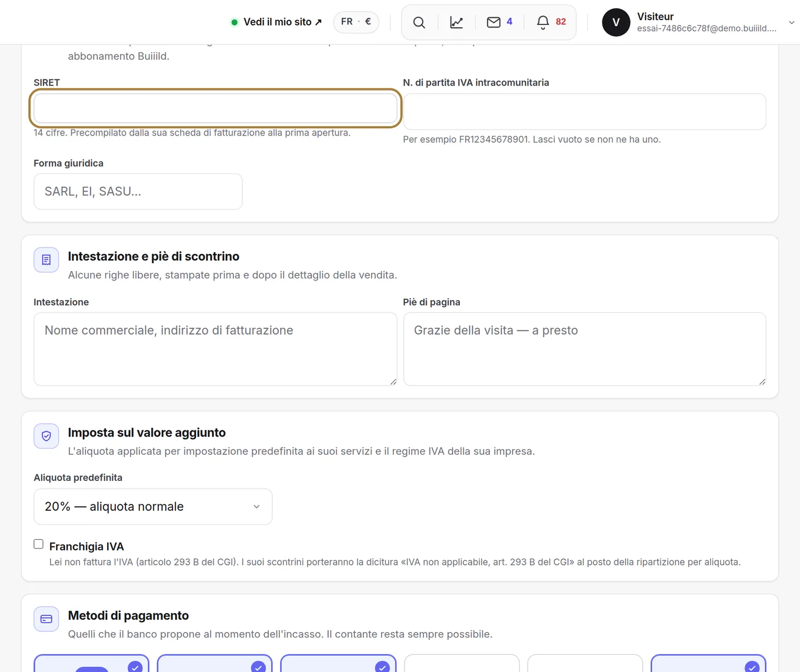Click the Imposta sul valore aggiunto heading
The height and width of the screenshot is (672, 800).
coord(147,433)
